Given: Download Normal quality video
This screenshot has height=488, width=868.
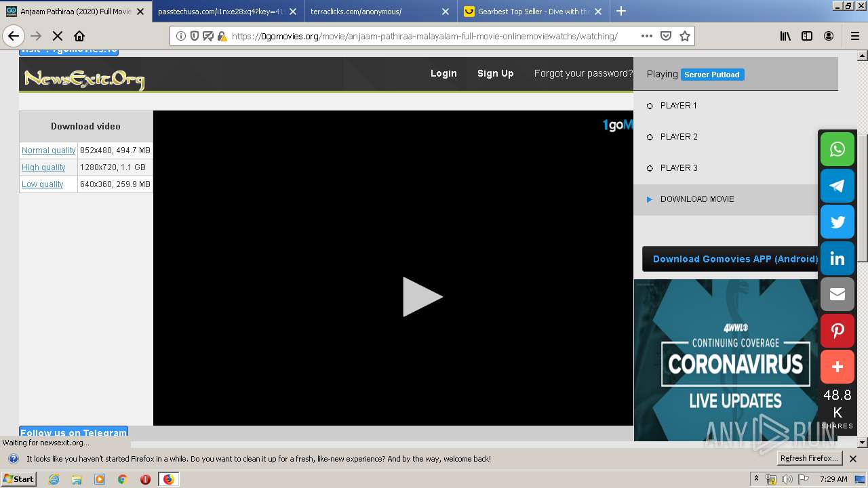Looking at the screenshot, I should click(x=49, y=150).
